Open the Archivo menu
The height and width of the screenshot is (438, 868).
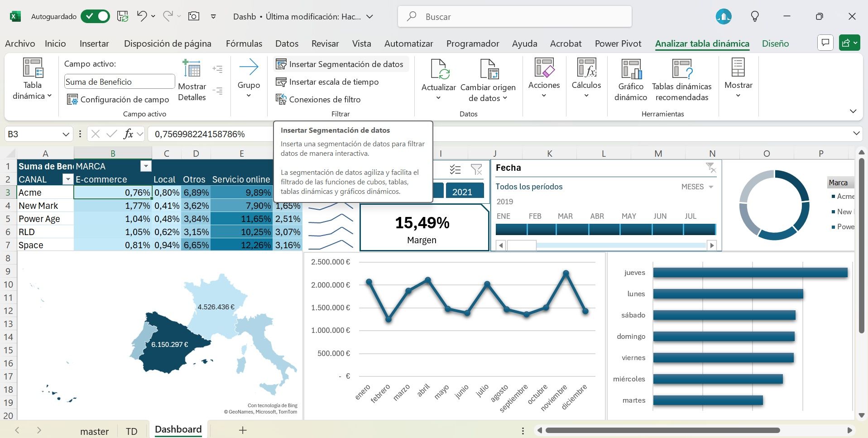click(20, 43)
